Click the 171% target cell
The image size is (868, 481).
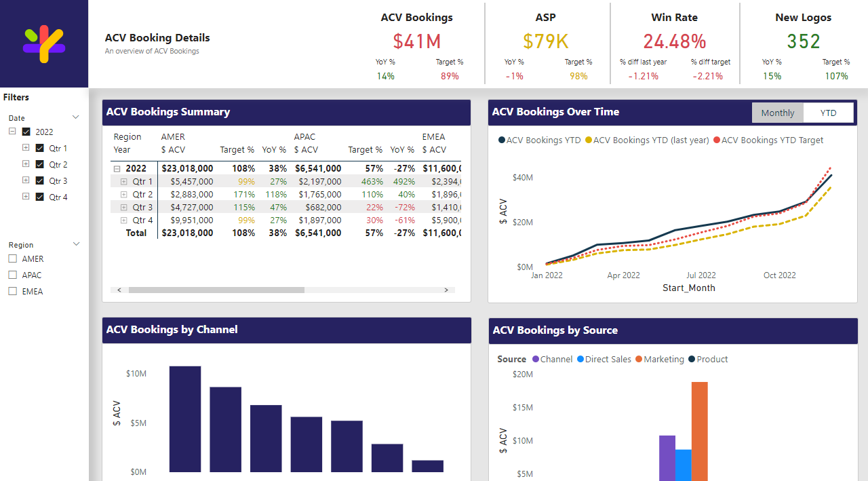244,194
